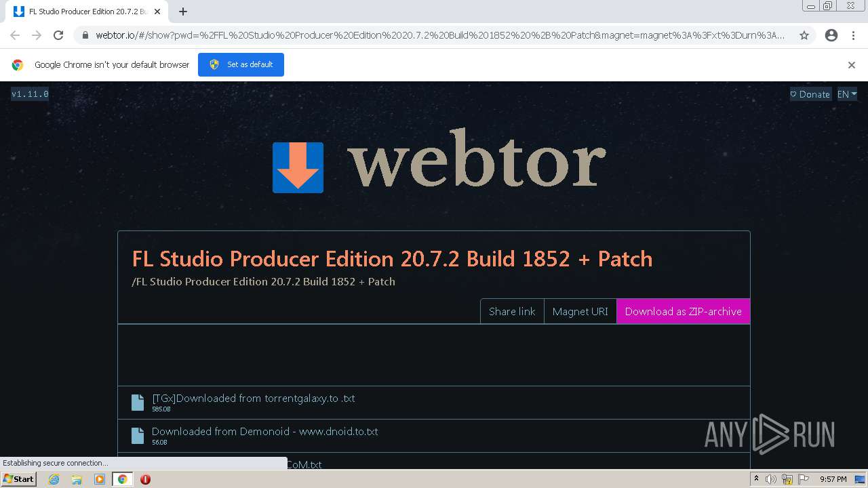Screen dimensions: 868x488
Task: Click Download as ZIP-archive button
Action: 683,311
